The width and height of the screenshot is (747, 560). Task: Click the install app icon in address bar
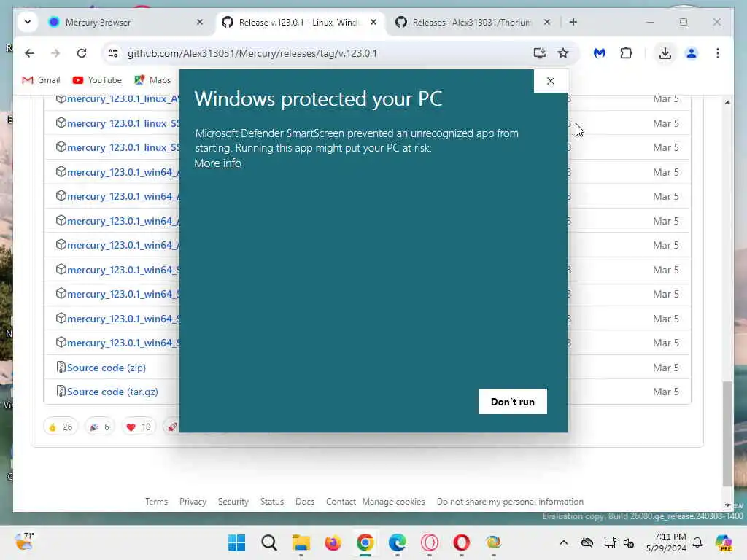pyautogui.click(x=539, y=53)
